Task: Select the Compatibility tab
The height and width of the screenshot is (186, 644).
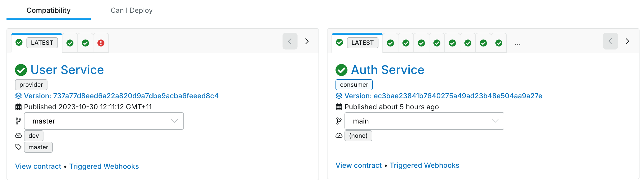Action: pyautogui.click(x=48, y=10)
